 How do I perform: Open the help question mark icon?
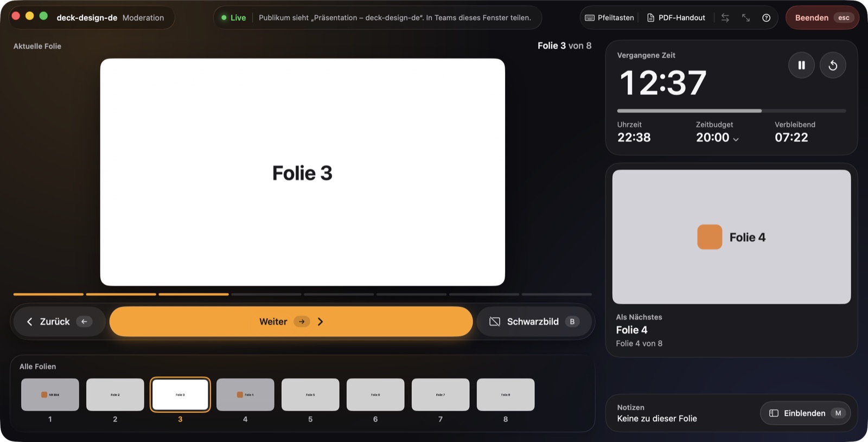click(766, 18)
